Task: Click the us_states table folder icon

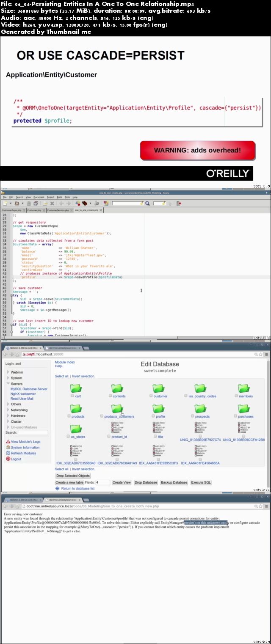Action: (x=76, y=429)
